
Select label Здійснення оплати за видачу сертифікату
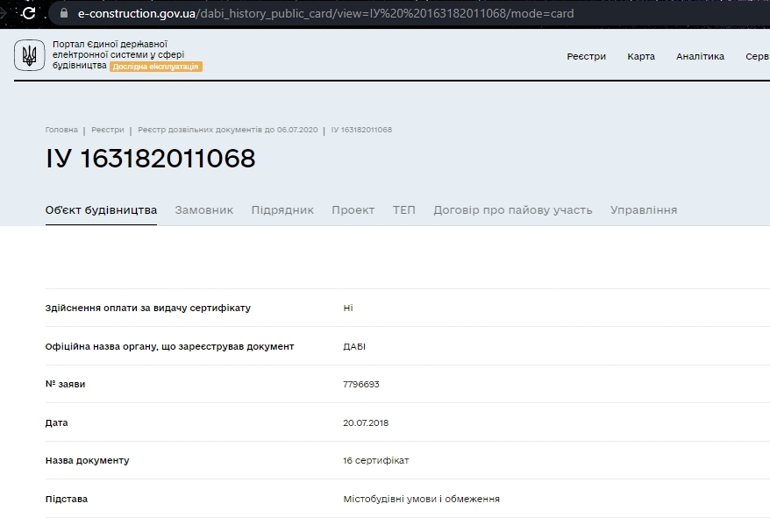point(148,309)
